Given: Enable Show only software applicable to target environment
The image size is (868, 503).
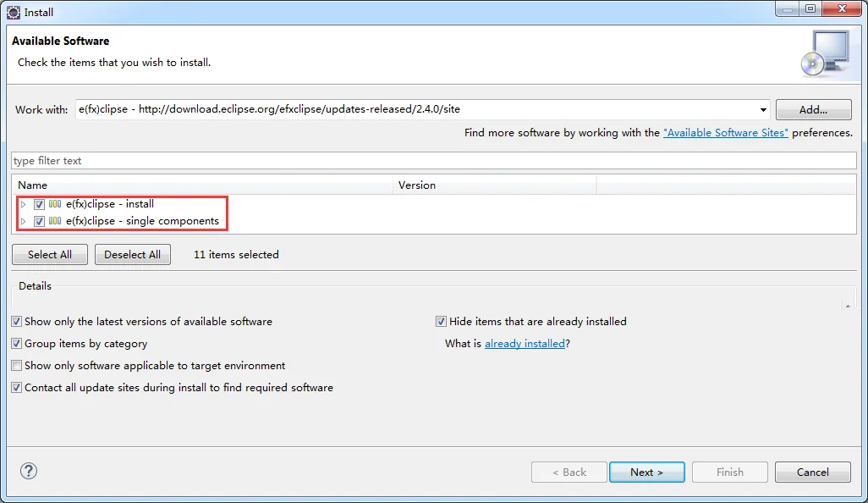Looking at the screenshot, I should click(x=17, y=366).
